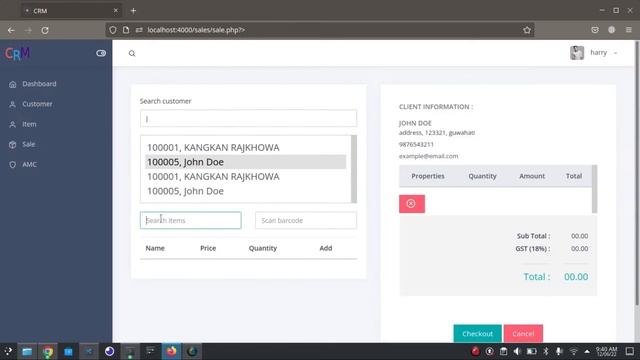Select the CRM browser tab

tap(71, 11)
